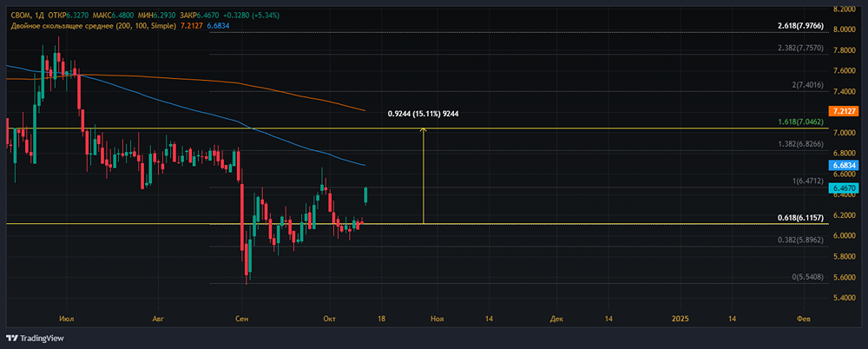Click 7.6000 on the price axis
The width and height of the screenshot is (868, 349).
click(x=845, y=71)
